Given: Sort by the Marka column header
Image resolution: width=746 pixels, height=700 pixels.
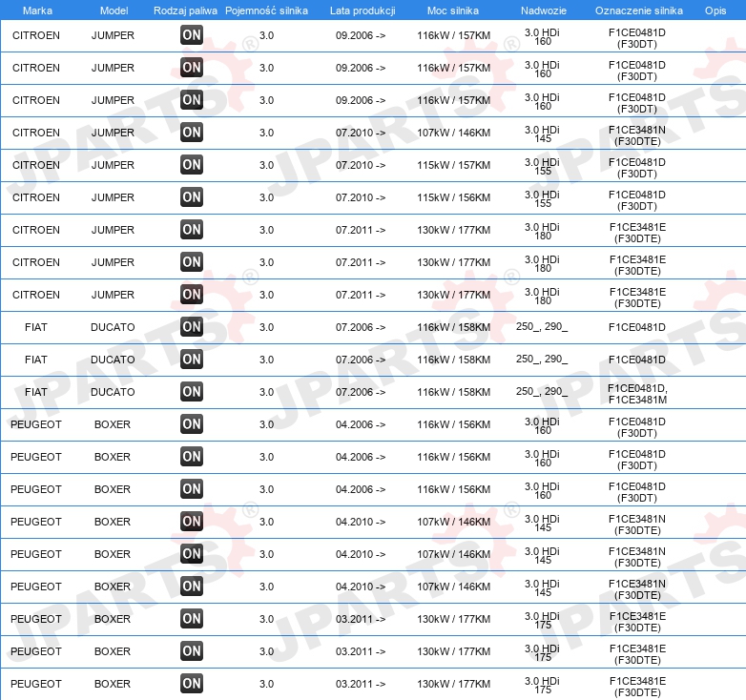Looking at the screenshot, I should (37, 10).
